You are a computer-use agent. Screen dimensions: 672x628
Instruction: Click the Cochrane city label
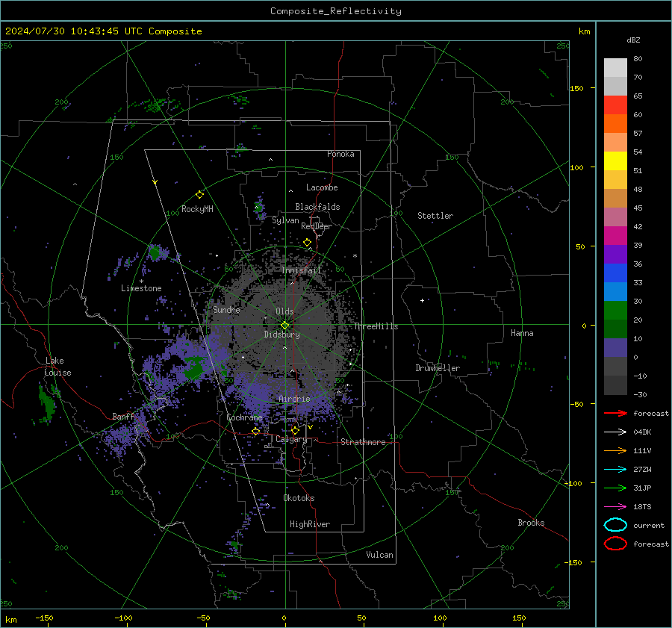point(244,417)
